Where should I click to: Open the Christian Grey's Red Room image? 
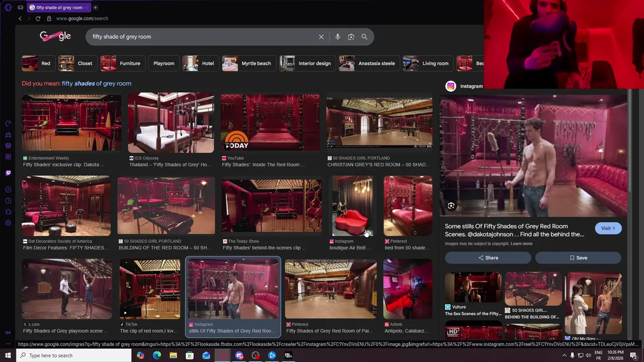[x=379, y=123]
